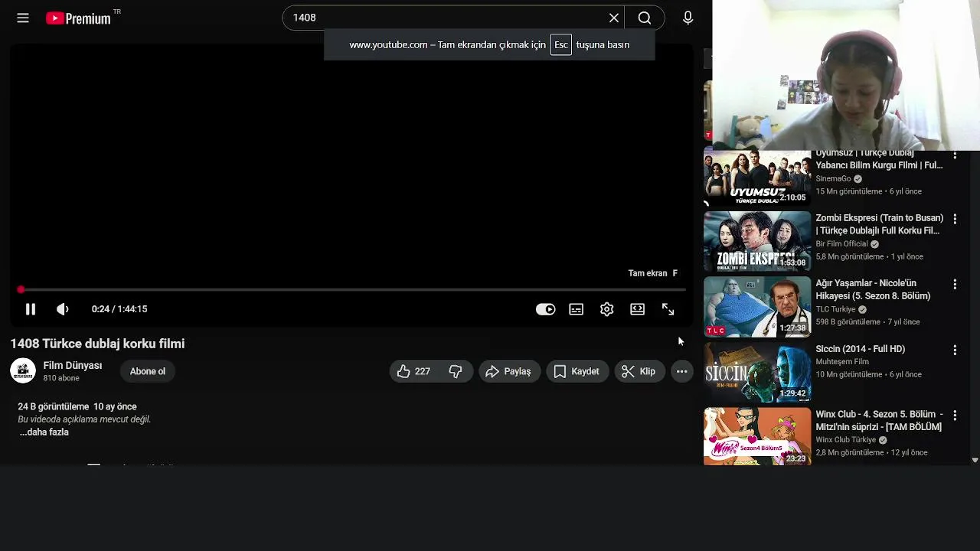Open the hamburger guide menu
Viewport: 980px width, 551px height.
click(23, 18)
